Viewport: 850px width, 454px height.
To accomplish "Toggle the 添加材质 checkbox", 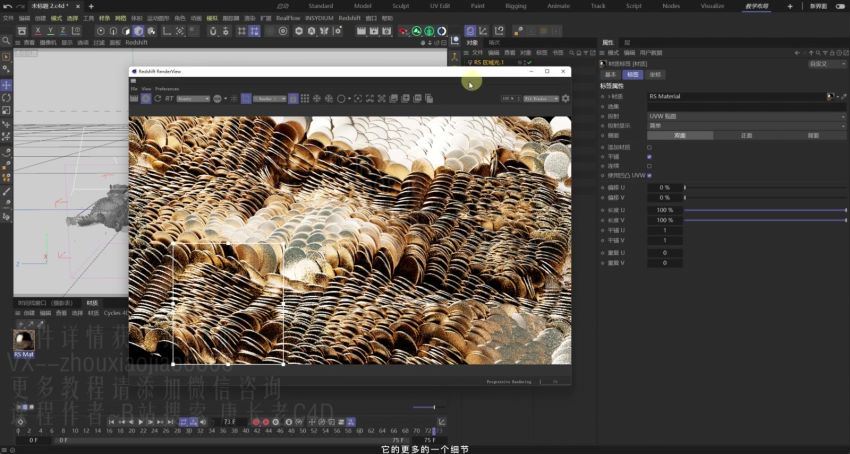I will pyautogui.click(x=649, y=147).
